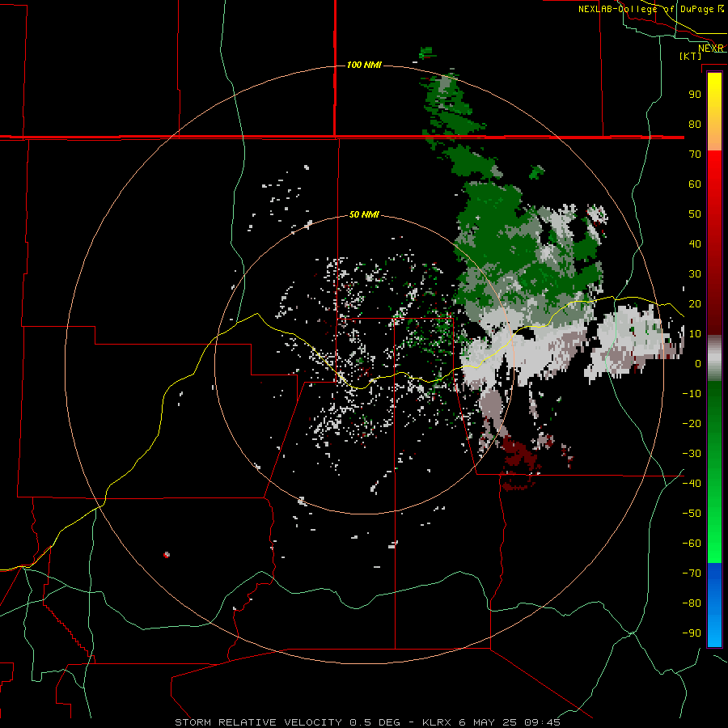
Task: Select the -60 value on velocity scale
Action: pos(692,544)
